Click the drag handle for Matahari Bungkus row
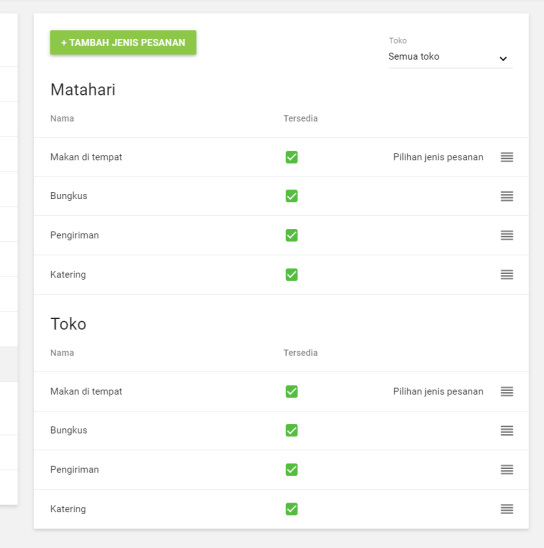Image resolution: width=544 pixels, height=548 pixels. coord(507,196)
